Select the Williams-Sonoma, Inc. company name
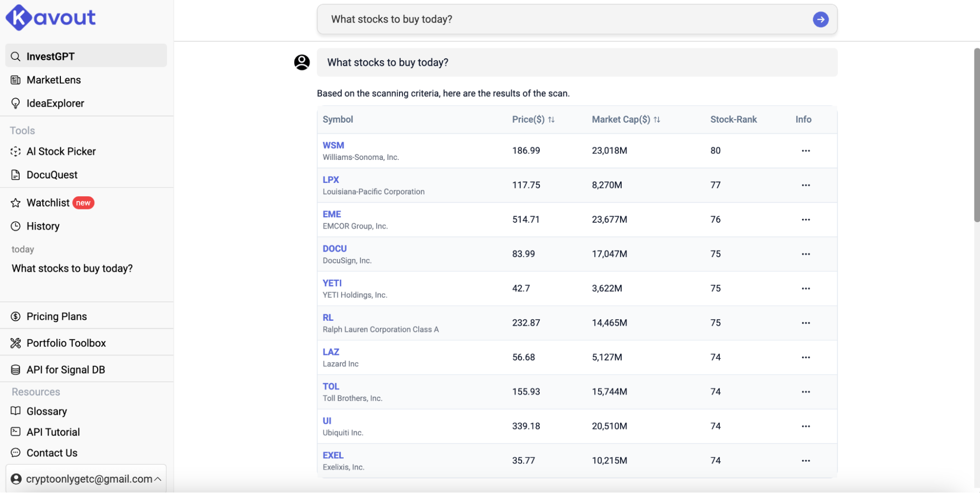Viewport: 980px width, 493px height. click(x=361, y=157)
